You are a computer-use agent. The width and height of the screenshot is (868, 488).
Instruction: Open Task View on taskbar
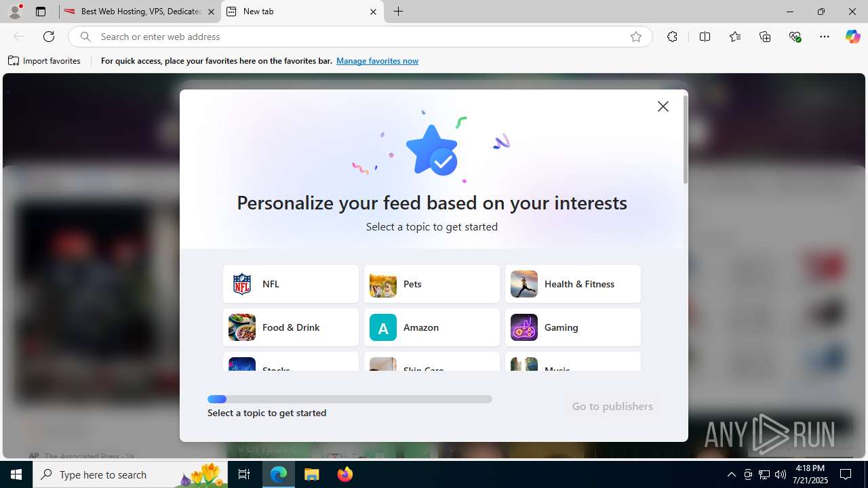pyautogui.click(x=245, y=474)
